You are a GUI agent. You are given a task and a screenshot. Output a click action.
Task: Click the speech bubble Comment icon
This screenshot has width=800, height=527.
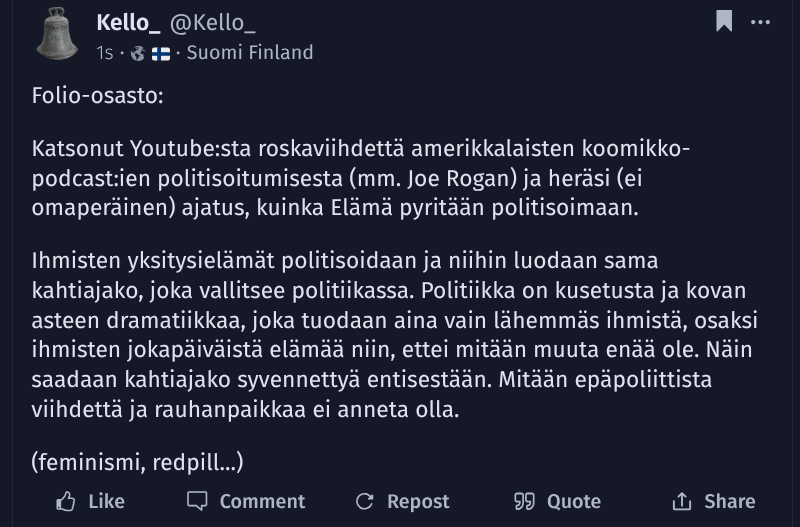(197, 501)
